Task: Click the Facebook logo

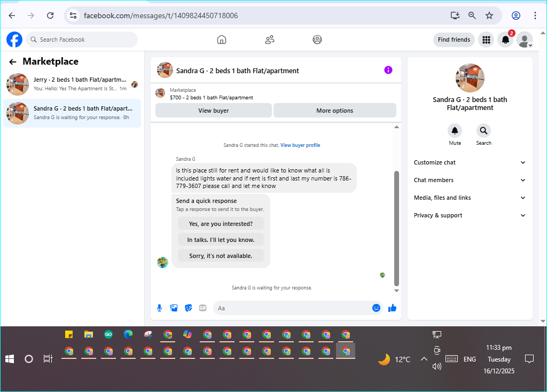Action: 14,40
